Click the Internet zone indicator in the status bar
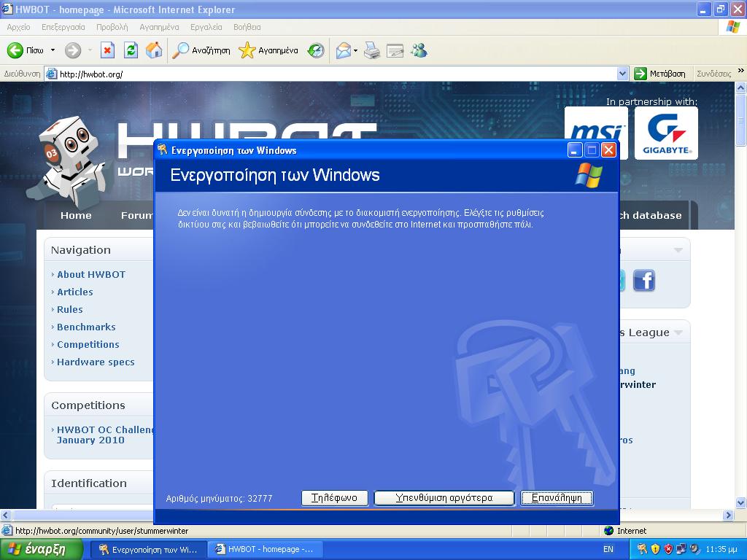This screenshot has height=560, width=747. (x=625, y=531)
